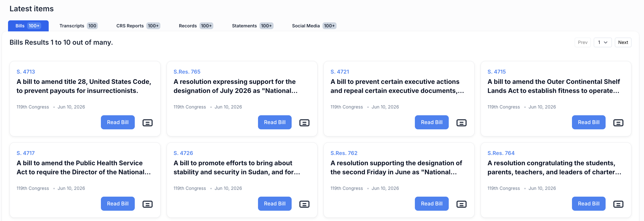Click Read Bill on the S.Res. 764 card
Viewport: 644px width, 221px height.
point(589,204)
